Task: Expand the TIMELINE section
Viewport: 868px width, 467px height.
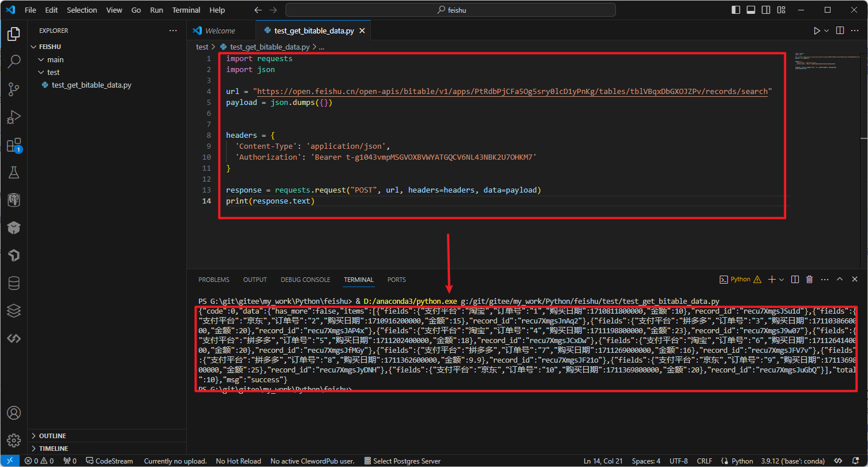Action: (x=107, y=449)
